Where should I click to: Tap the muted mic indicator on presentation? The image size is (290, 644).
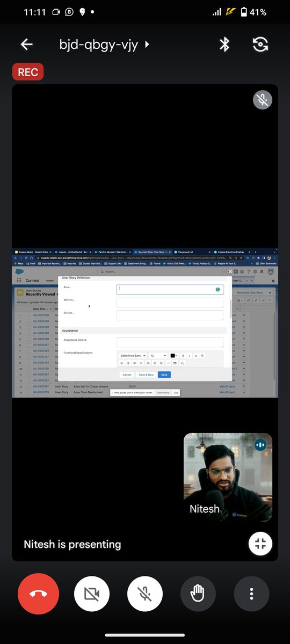coord(263,100)
